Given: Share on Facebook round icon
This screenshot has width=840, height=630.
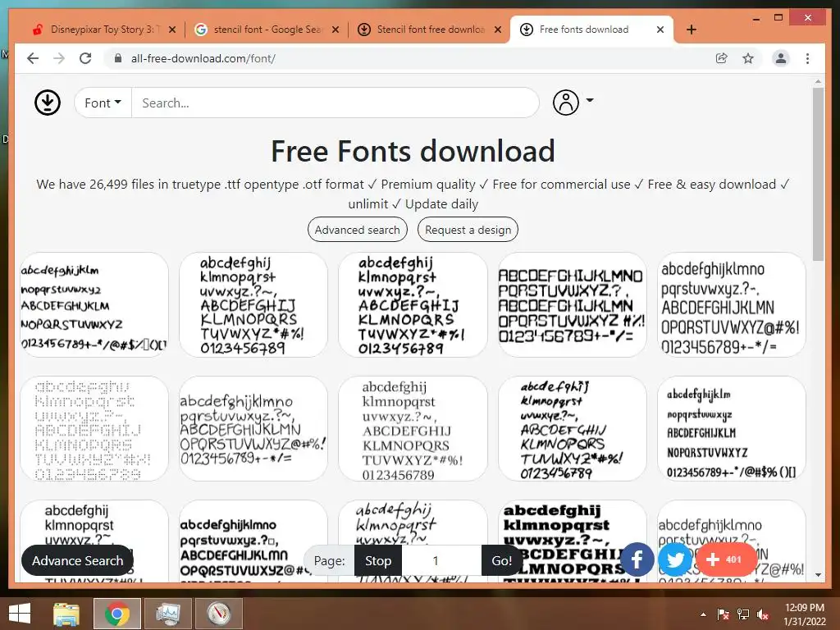Looking at the screenshot, I should coord(637,559).
